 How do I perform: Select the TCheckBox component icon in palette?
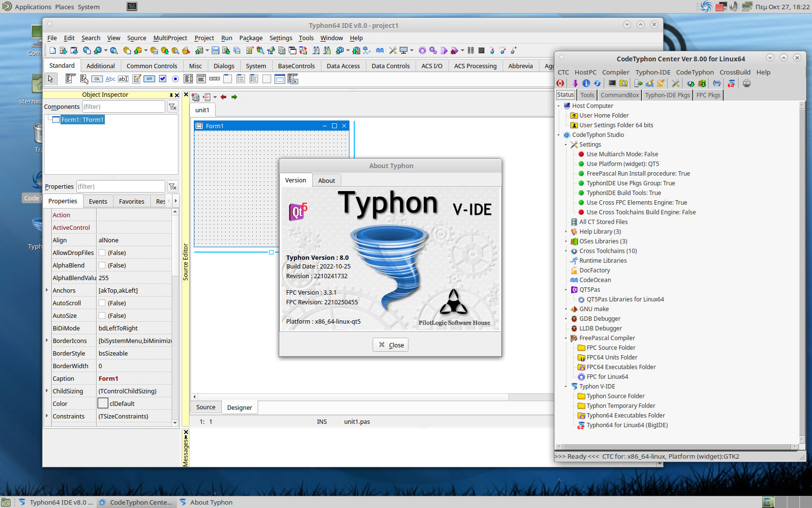[162, 79]
